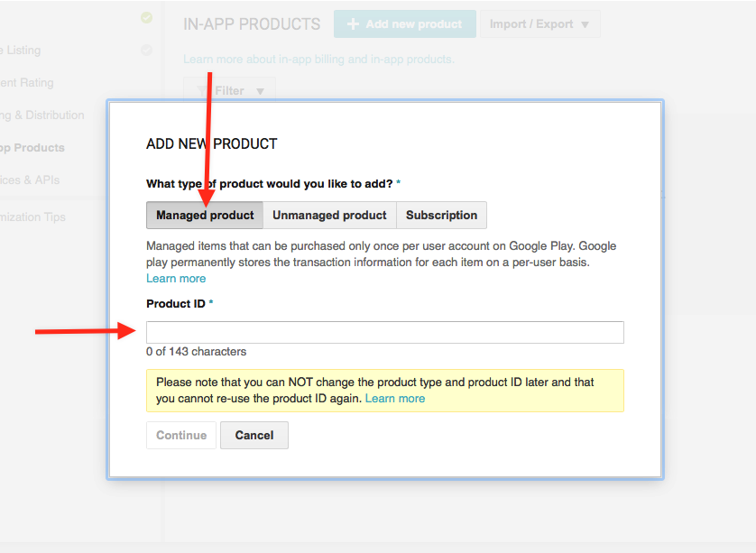Select Unmanaged product type
This screenshot has height=553, width=756.
[x=330, y=215]
